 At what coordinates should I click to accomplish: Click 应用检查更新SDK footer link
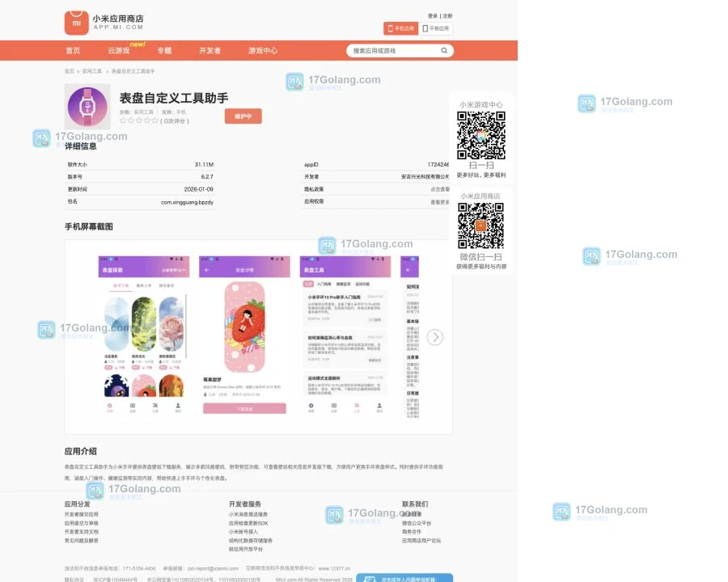coord(248,523)
